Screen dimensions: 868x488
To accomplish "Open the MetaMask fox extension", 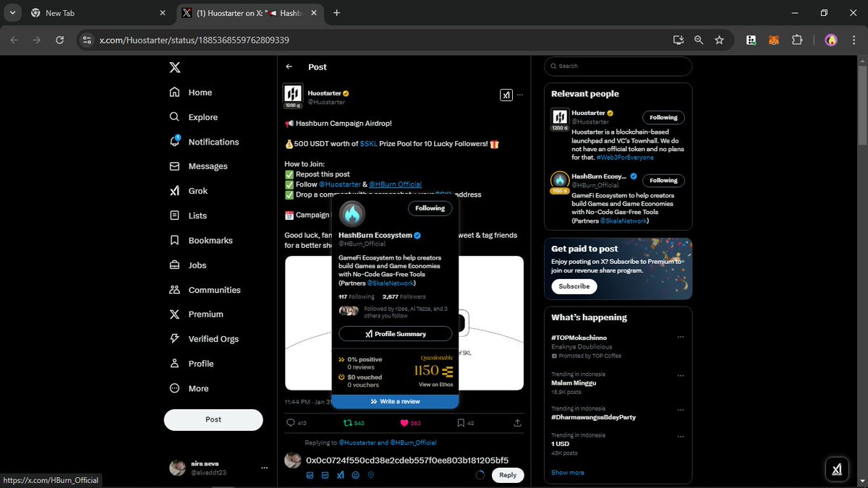I will point(774,40).
